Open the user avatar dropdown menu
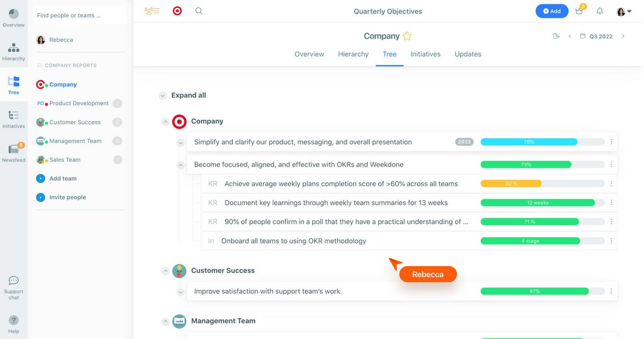The width and height of the screenshot is (644, 339). click(x=624, y=11)
